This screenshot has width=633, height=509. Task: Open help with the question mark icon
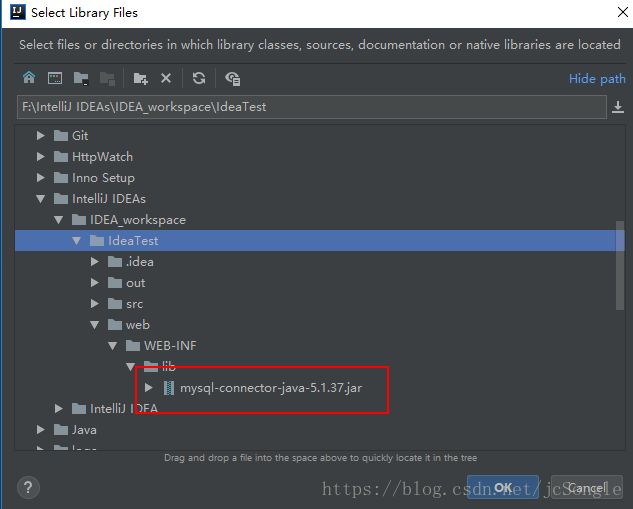[x=28, y=488]
